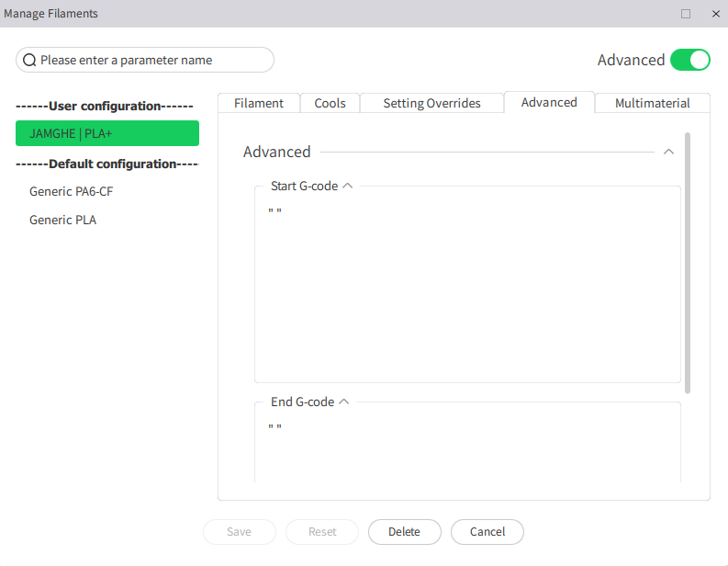Collapse the End G-code section

[x=343, y=402]
